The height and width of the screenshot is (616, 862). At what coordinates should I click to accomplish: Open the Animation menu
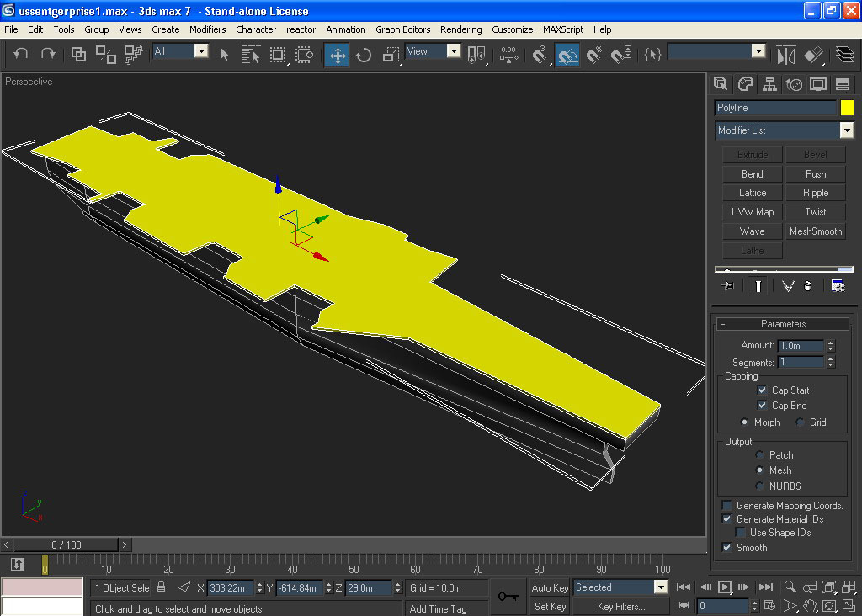(345, 29)
